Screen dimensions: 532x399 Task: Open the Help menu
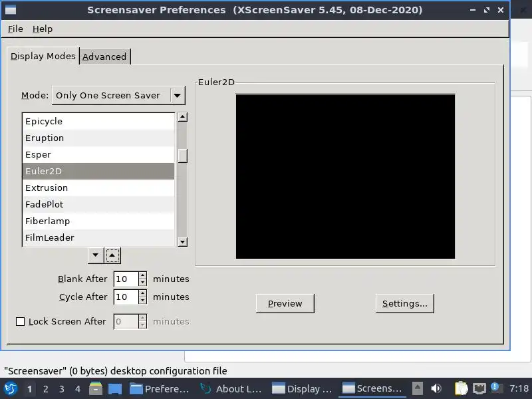point(43,29)
